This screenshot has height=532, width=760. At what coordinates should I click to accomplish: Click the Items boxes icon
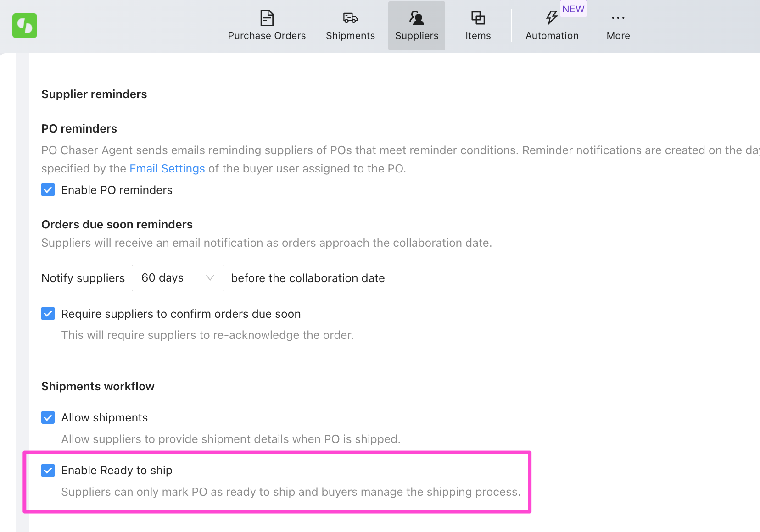(478, 18)
